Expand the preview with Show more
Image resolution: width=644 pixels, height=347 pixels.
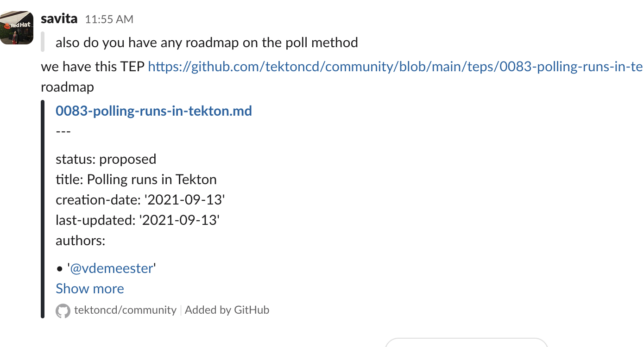90,289
